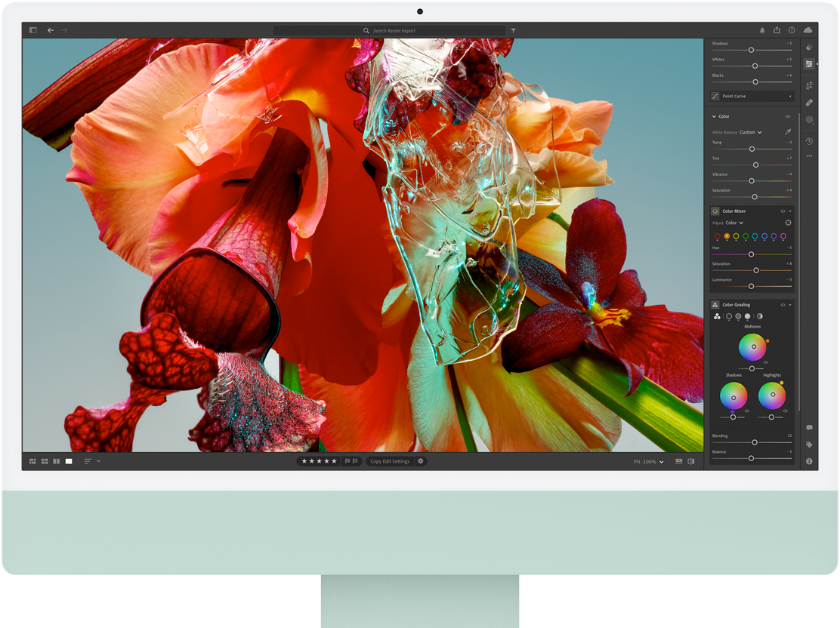Select the Healing Brush tool

point(809,103)
